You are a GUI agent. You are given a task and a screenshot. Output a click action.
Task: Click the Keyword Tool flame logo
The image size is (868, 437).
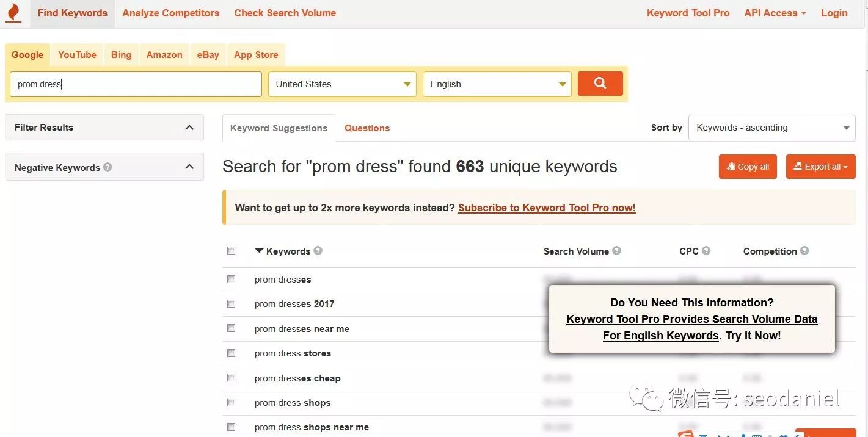pyautogui.click(x=13, y=13)
